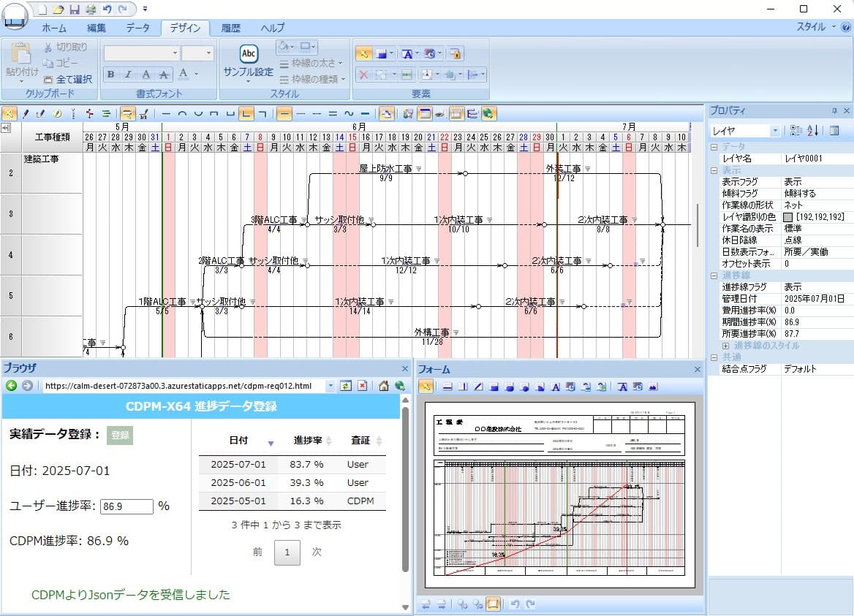
Task: Expand the 進捗線のスタイル property group
Action: point(725,346)
